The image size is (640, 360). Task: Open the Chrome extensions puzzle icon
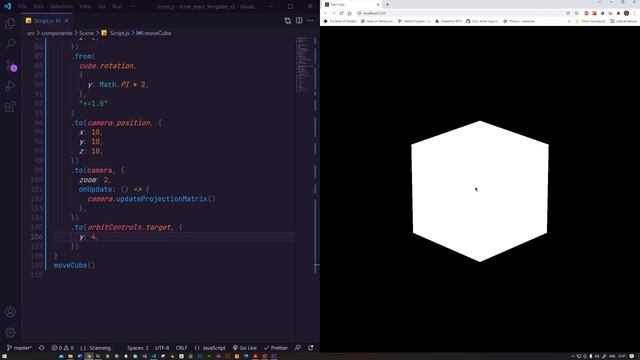[618, 13]
